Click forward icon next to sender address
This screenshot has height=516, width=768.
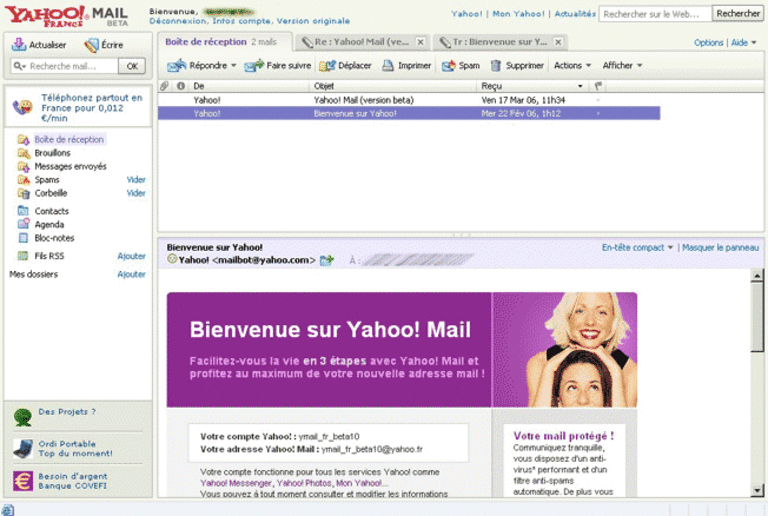[327, 260]
